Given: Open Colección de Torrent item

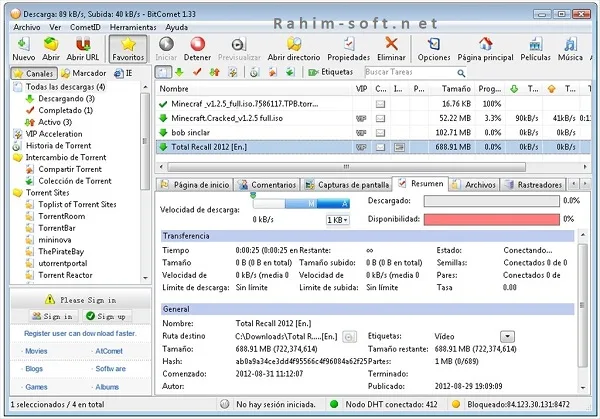Looking at the screenshot, I should pos(75,181).
